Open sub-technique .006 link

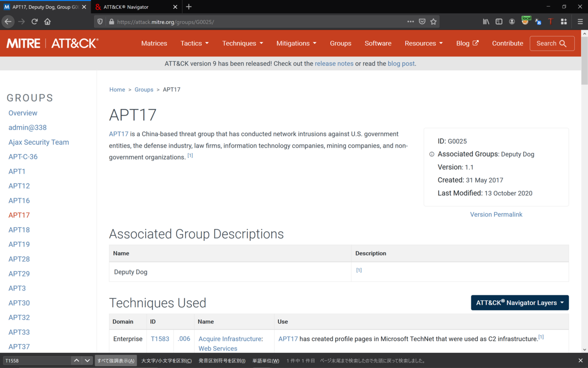(x=184, y=339)
